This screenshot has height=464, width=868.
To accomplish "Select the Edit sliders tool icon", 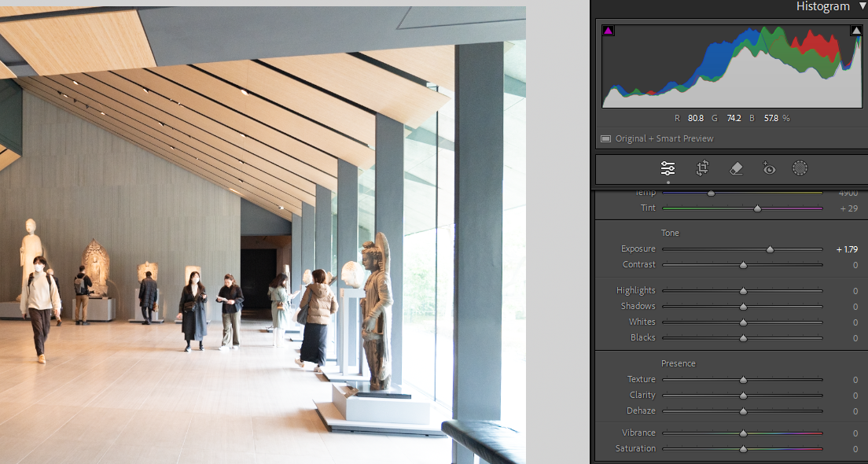I will 668,168.
